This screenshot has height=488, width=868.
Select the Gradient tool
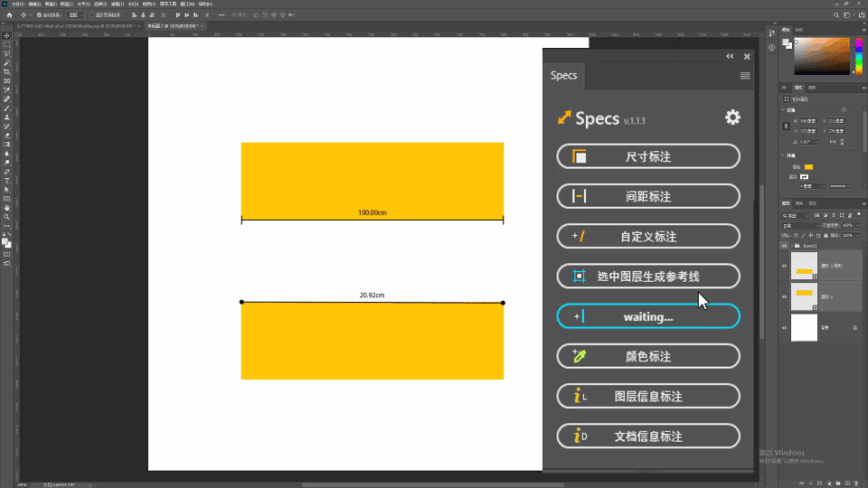6,145
